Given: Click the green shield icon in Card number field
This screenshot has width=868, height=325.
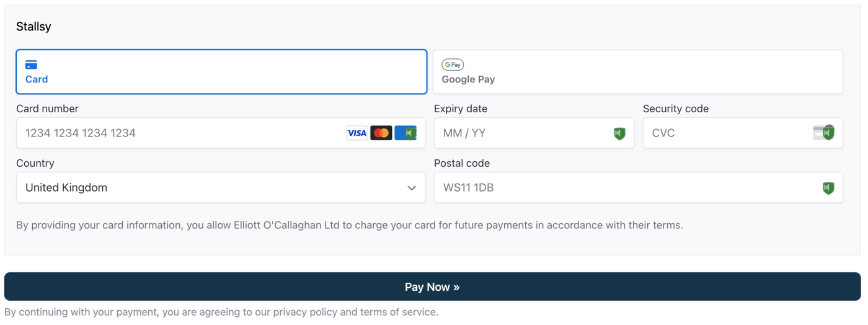Looking at the screenshot, I should [x=409, y=133].
